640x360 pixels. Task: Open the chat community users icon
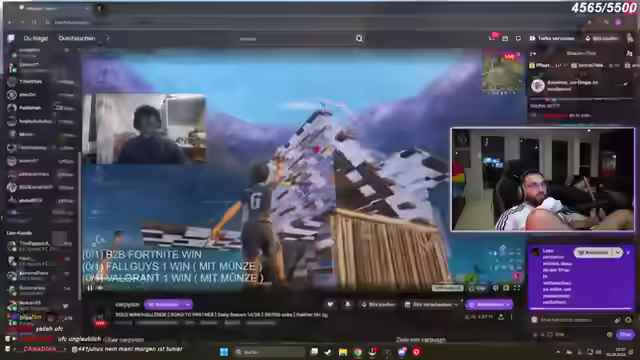point(629,53)
